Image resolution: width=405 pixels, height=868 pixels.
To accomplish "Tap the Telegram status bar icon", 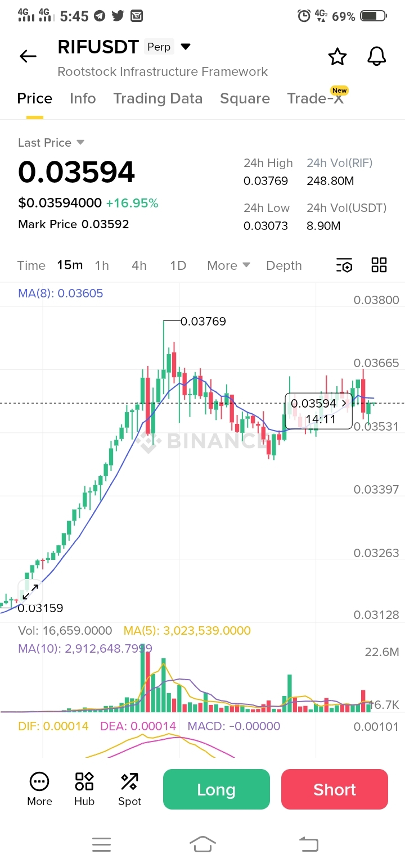I will pyautogui.click(x=100, y=16).
